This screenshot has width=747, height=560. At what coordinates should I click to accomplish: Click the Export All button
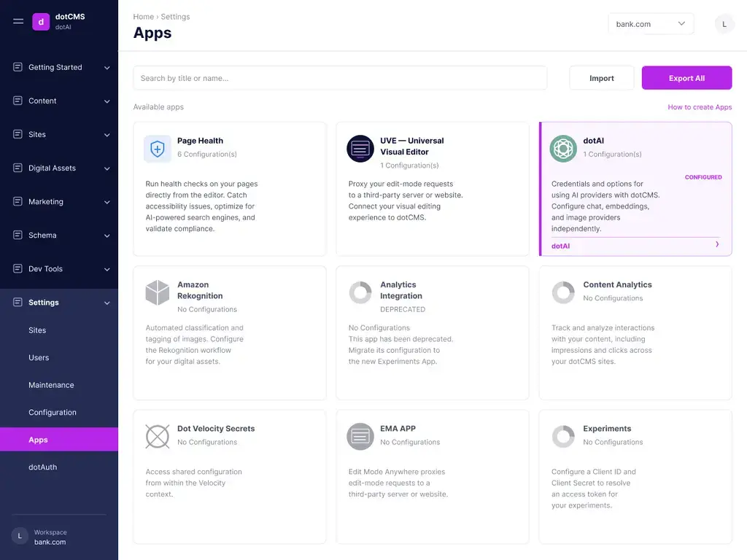click(686, 78)
